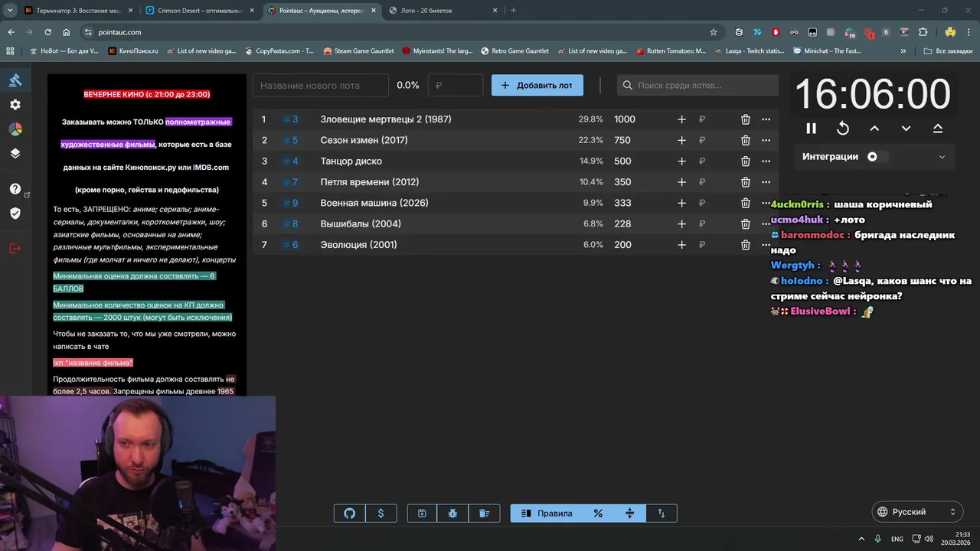Open Rotten Tomatoes bookmark
Viewport: 980px width, 551px height.
tap(671, 51)
